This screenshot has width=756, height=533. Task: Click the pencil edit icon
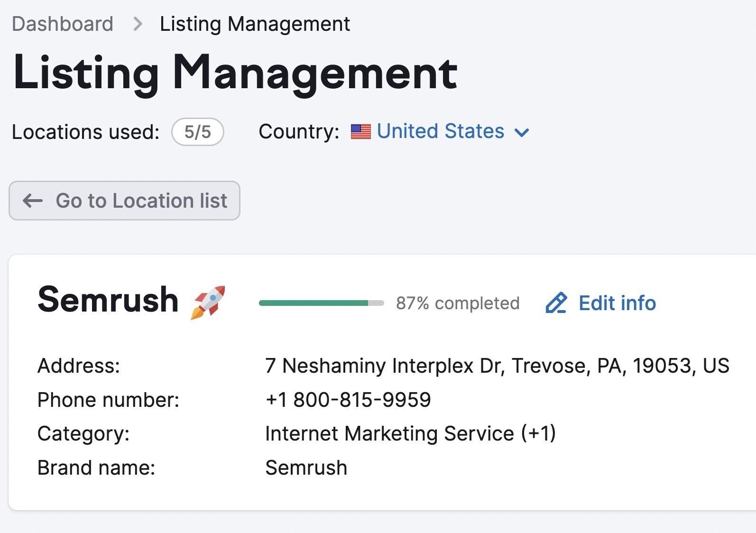point(556,303)
